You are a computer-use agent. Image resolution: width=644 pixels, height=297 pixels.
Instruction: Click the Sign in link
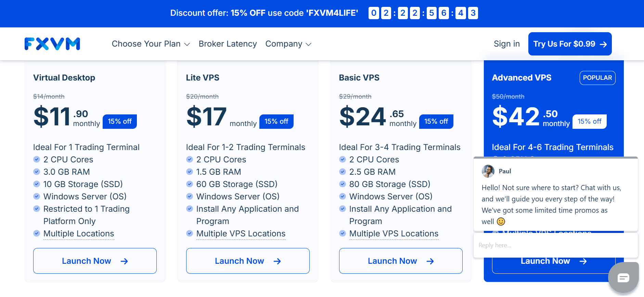(x=506, y=44)
